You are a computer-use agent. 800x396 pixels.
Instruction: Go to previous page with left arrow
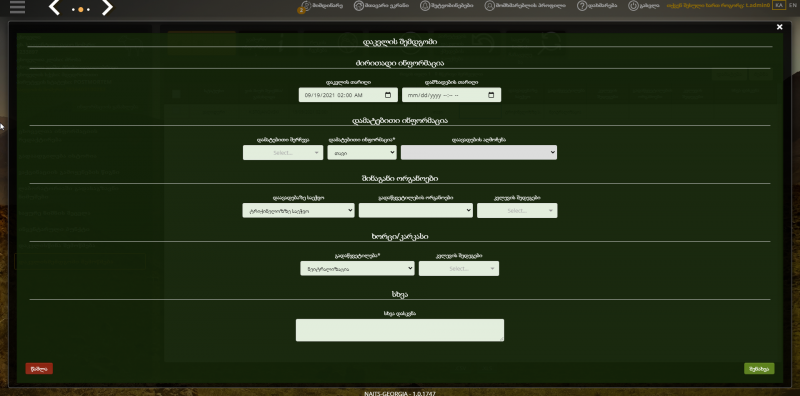pos(54,7)
